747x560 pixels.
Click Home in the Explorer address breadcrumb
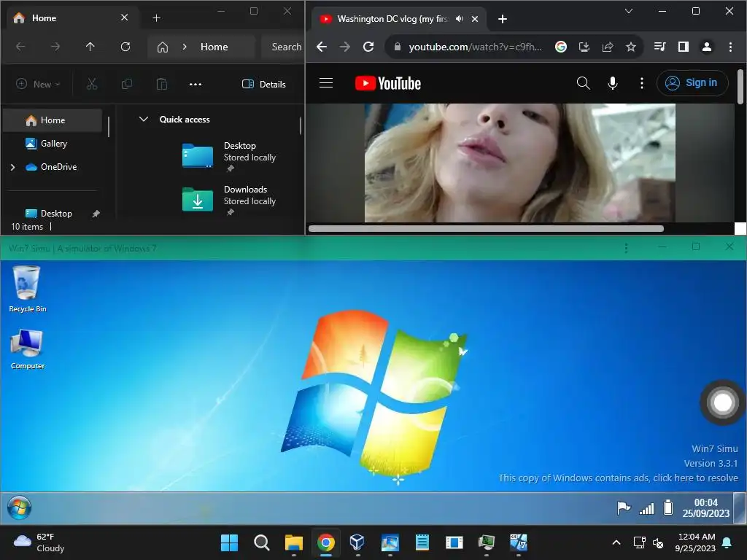214,47
